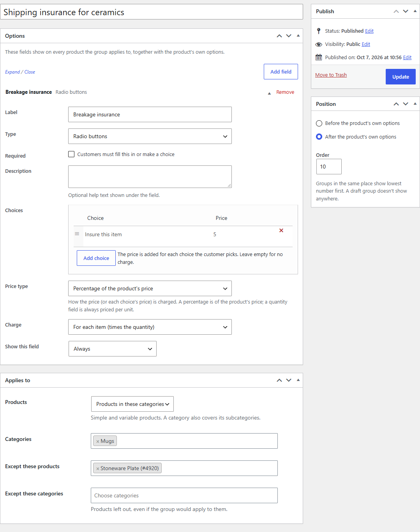Click the Add field button
This screenshot has width=420, height=532.
[281, 72]
